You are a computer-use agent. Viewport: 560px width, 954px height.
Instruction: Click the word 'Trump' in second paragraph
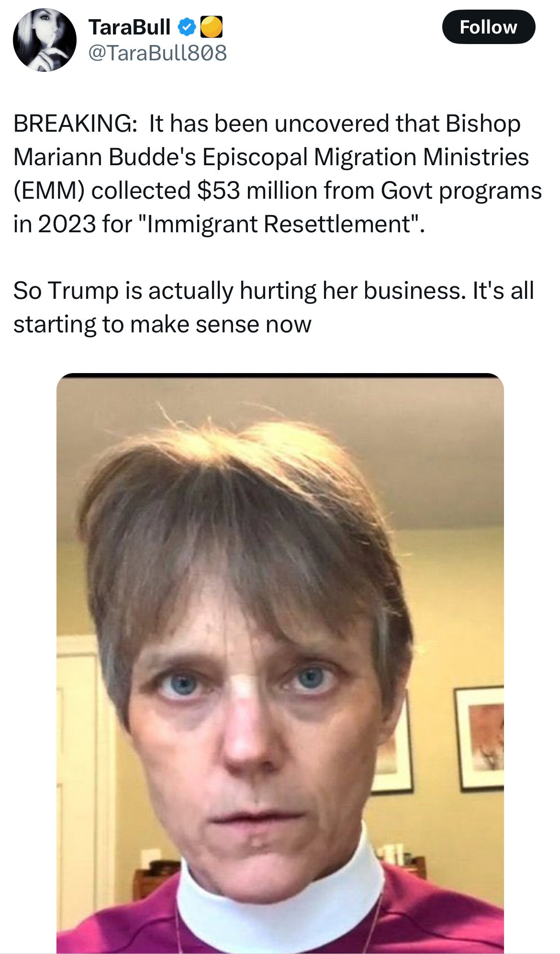coord(83,291)
